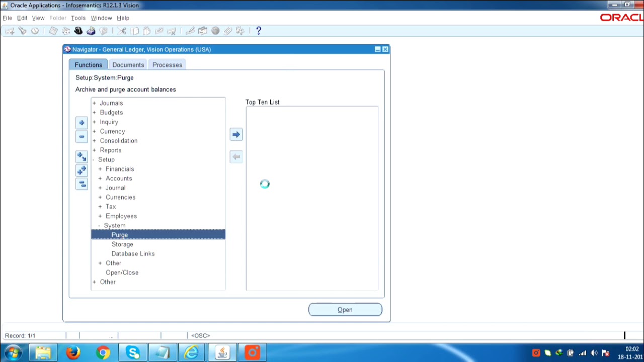
Task: Click the Print toolbar icon
Action: pos(91,31)
